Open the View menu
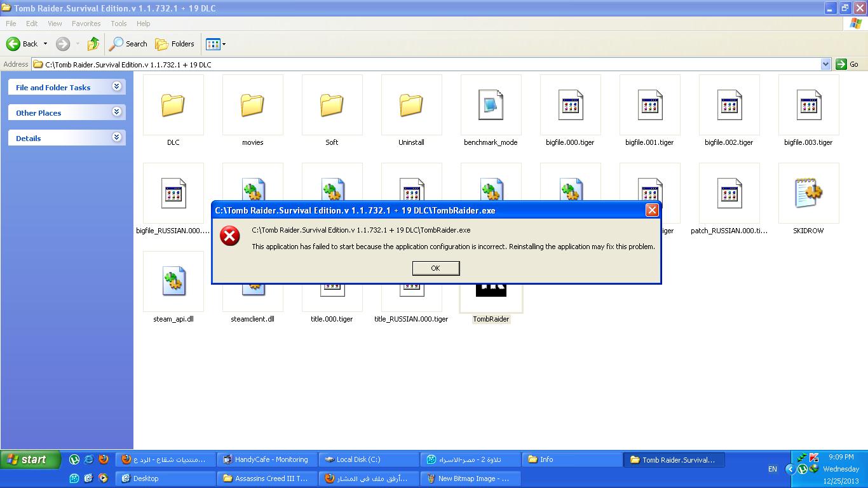868x488 pixels. pos(55,24)
